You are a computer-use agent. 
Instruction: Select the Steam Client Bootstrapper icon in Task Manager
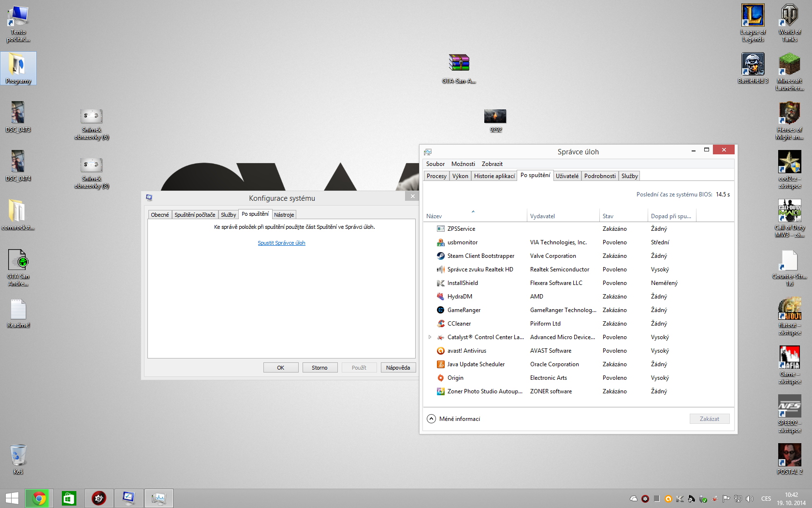pyautogui.click(x=440, y=256)
